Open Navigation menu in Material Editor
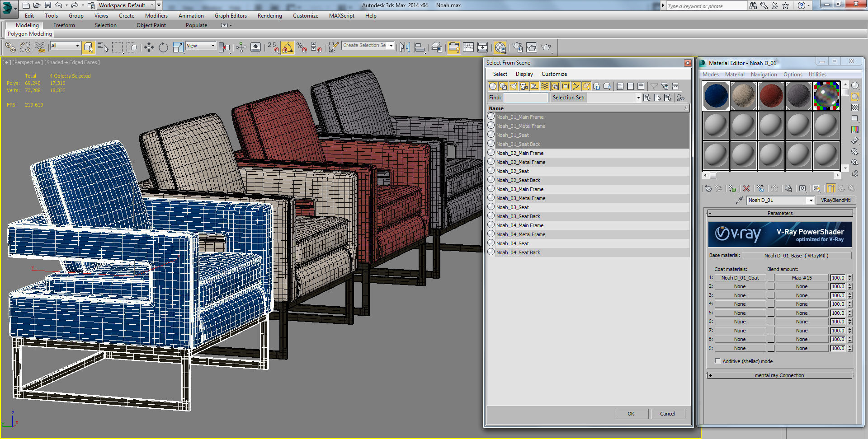 (x=764, y=75)
